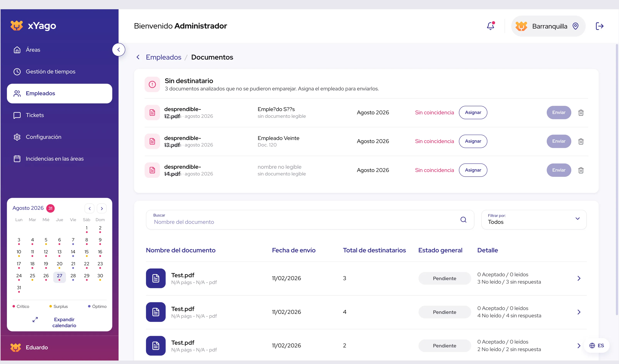Click the Detalle column header
Screen dimensions: 619x364
click(488, 250)
